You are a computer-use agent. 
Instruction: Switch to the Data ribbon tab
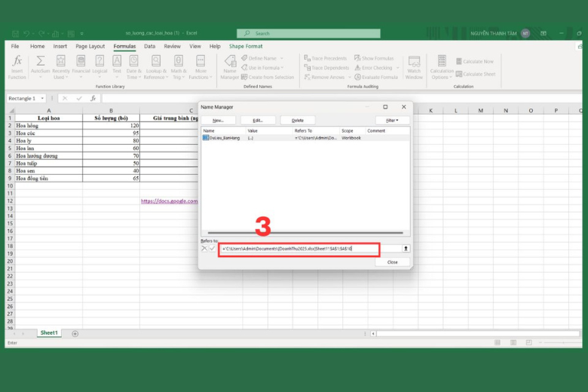[x=150, y=46]
